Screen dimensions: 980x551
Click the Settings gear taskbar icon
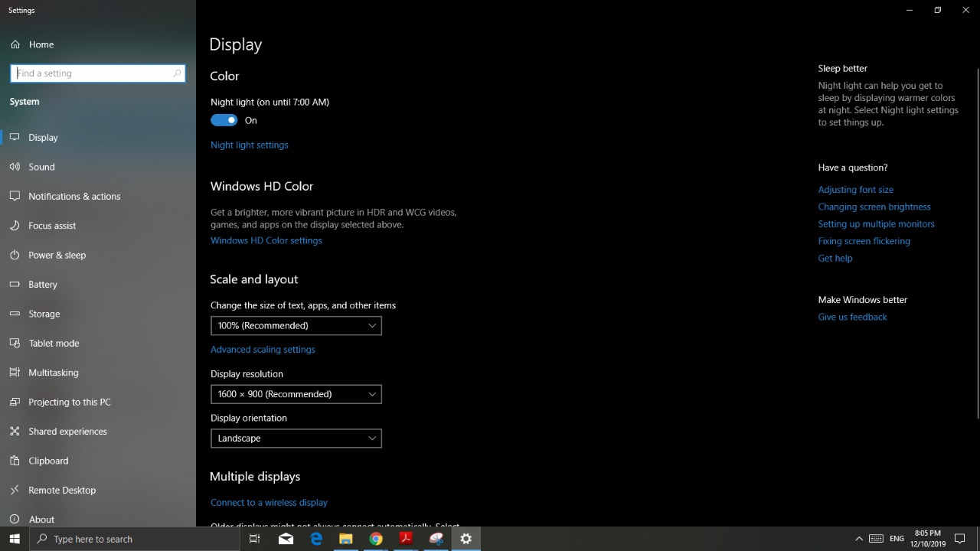point(465,539)
